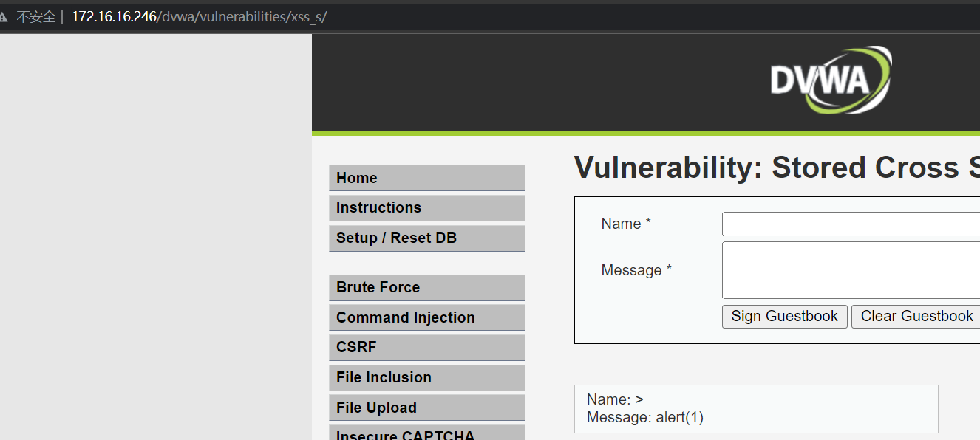
Task: Open the Home menu item
Action: (x=427, y=178)
